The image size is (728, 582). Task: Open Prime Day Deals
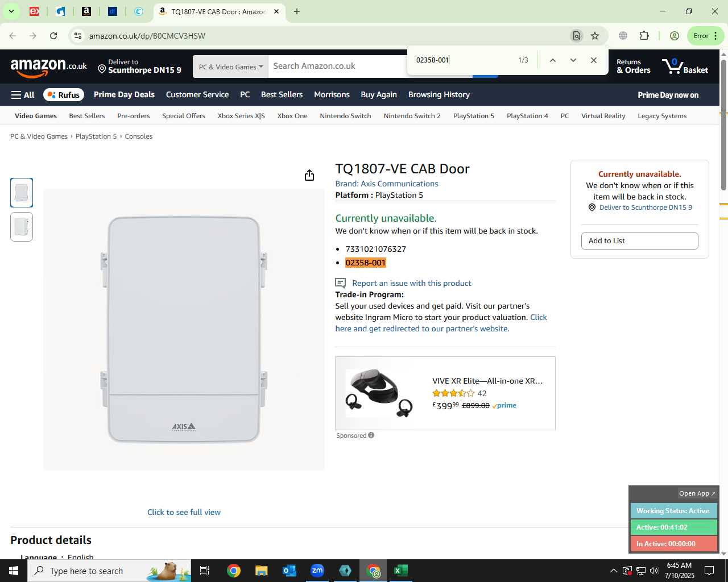[124, 95]
